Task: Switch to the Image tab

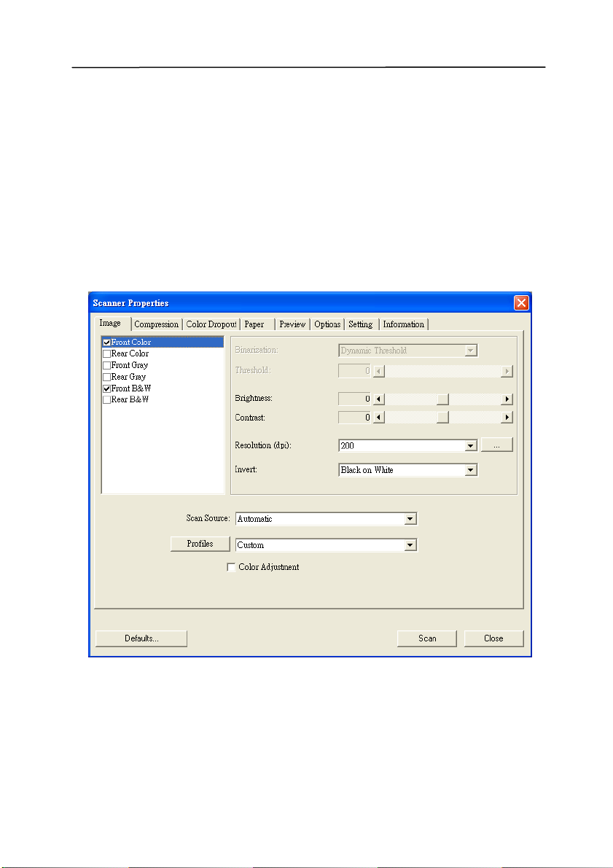Action: tap(110, 324)
